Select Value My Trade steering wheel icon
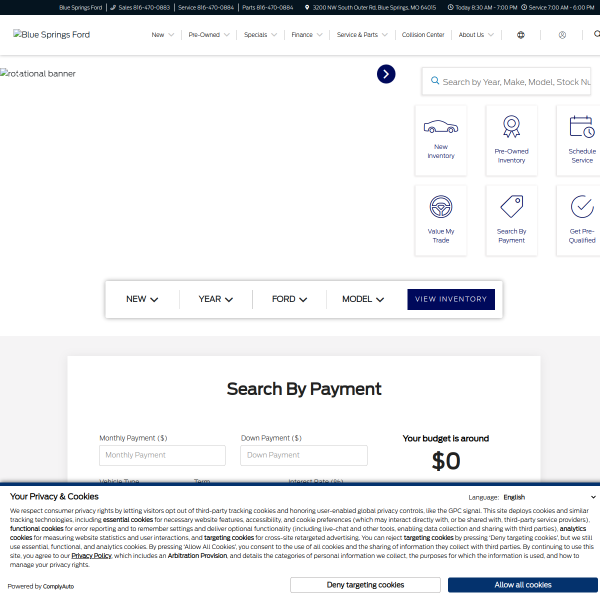Screen dimensions: 600x600 (441, 207)
